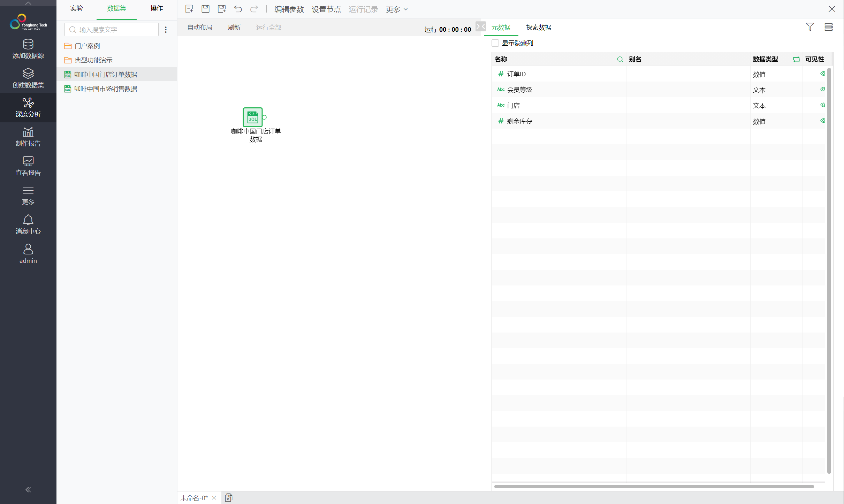Open Set Node (设置节点)
Screen dimensions: 844x504
pos(326,9)
